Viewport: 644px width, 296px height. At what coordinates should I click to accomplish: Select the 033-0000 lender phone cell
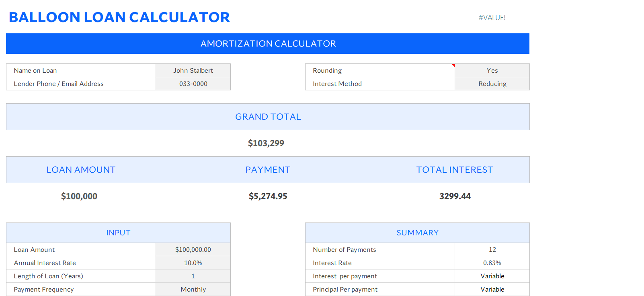(x=193, y=84)
